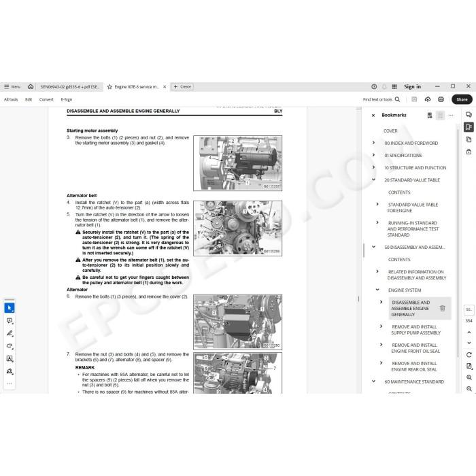Expand REMOVE AND INSTALL SUPPLY PUMP bookmark
Screen dimensions: 476x476
[381, 326]
